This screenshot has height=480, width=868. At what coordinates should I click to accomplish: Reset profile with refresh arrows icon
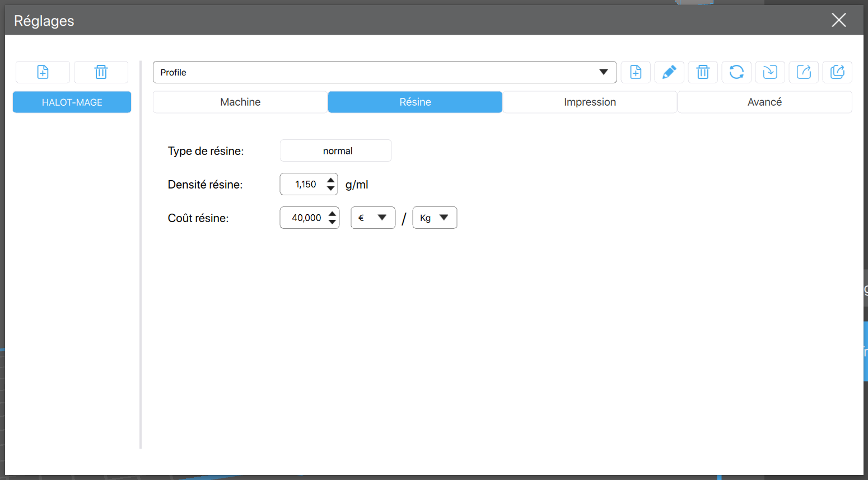[x=736, y=72]
